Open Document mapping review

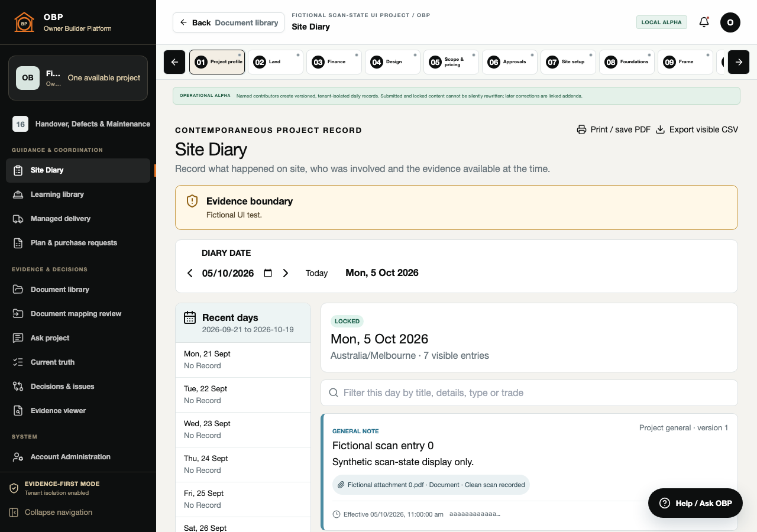pyautogui.click(x=78, y=314)
